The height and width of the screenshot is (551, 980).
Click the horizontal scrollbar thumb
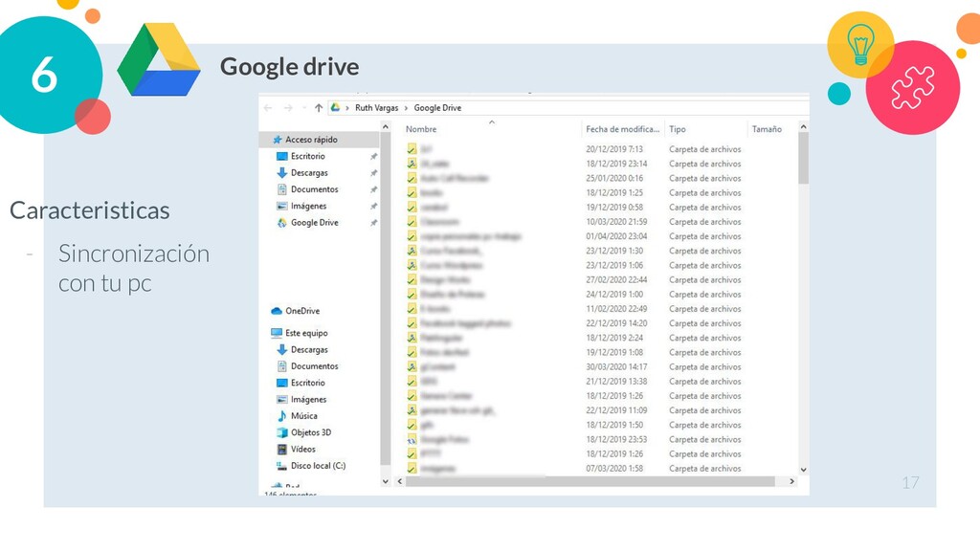590,482
